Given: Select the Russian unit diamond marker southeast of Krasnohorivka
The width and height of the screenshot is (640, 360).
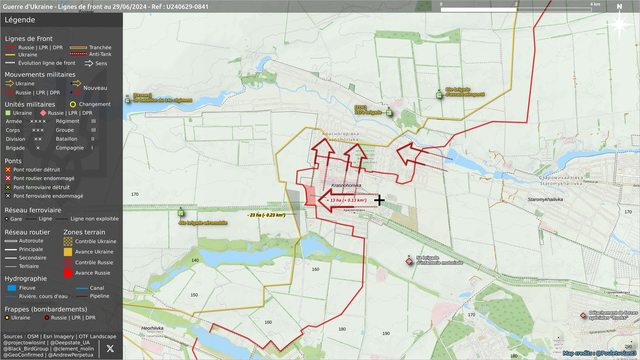Looking at the screenshot, I should 409,261.
